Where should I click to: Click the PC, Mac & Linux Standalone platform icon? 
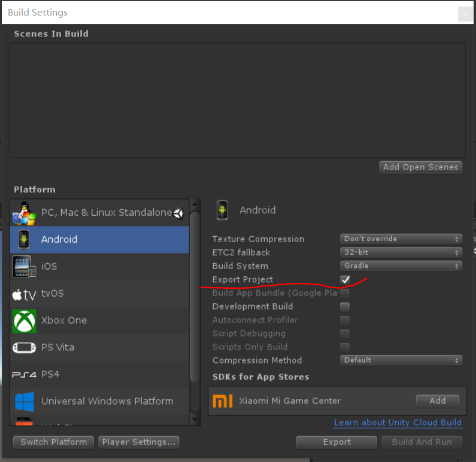24,213
